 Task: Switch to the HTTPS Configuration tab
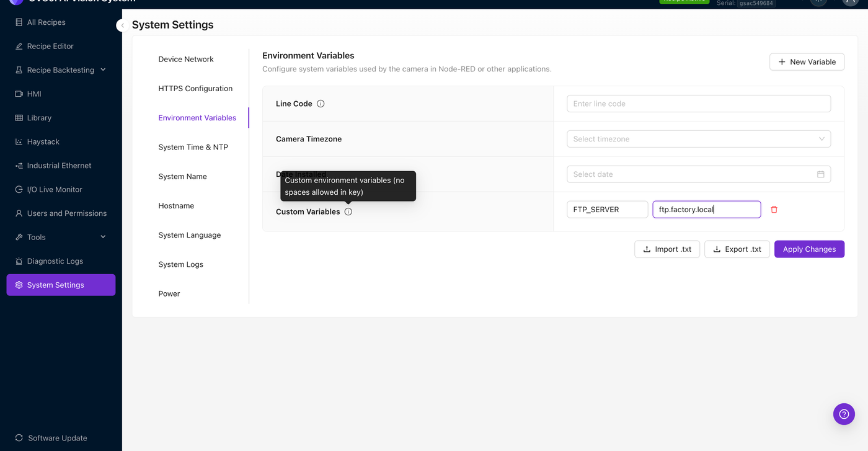pos(195,88)
